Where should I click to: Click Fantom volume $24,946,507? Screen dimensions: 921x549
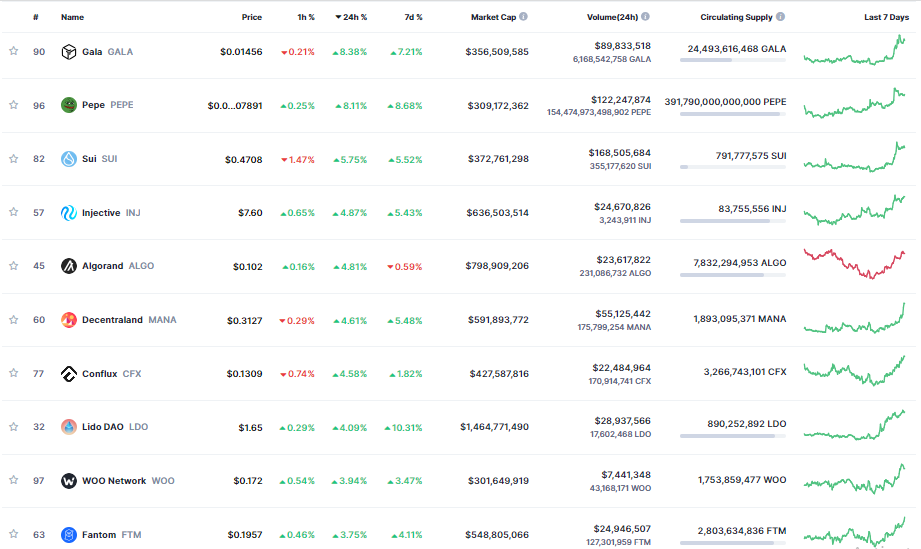(622, 529)
